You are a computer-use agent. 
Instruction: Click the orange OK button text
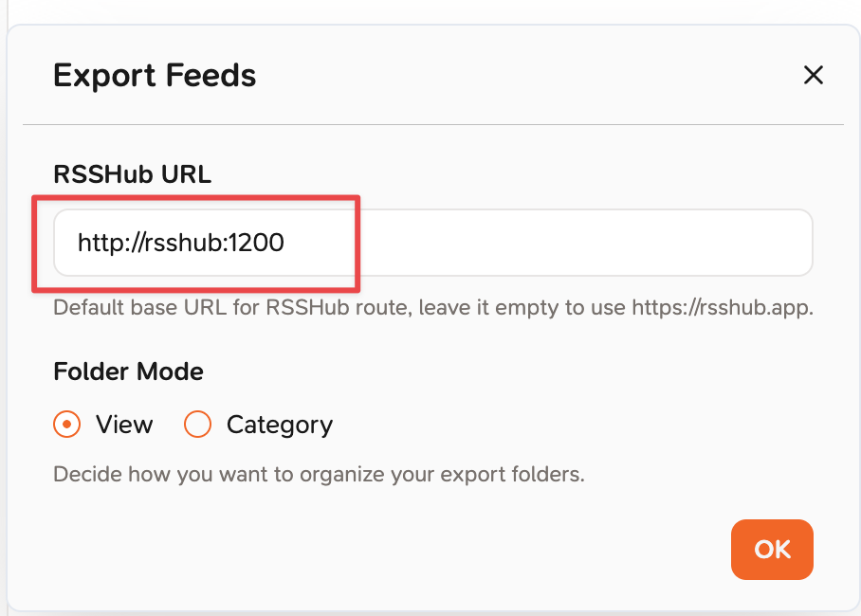(772, 550)
